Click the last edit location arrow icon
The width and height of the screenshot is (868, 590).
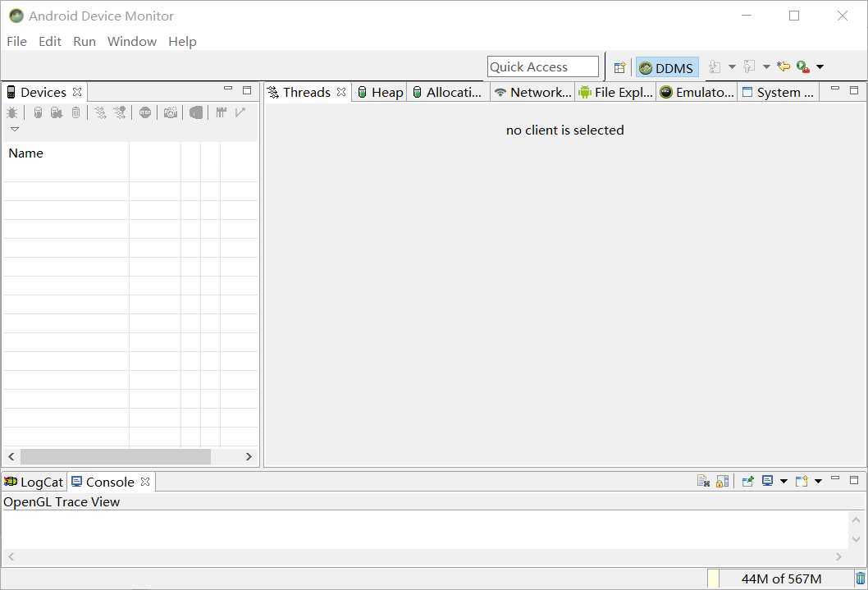click(x=783, y=67)
